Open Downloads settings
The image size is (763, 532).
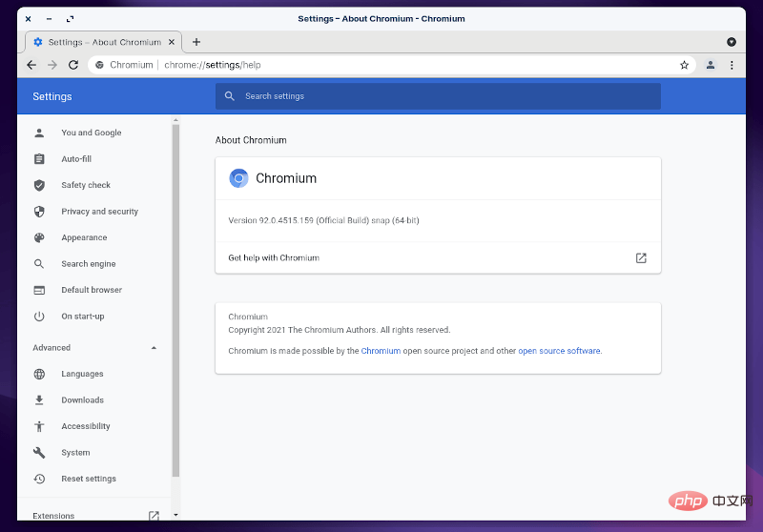(83, 400)
